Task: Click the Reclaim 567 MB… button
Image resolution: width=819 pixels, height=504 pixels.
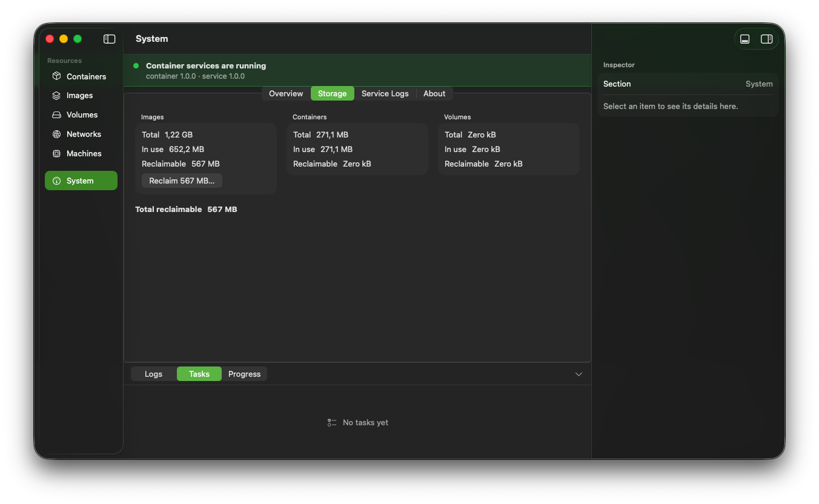Action: [182, 181]
